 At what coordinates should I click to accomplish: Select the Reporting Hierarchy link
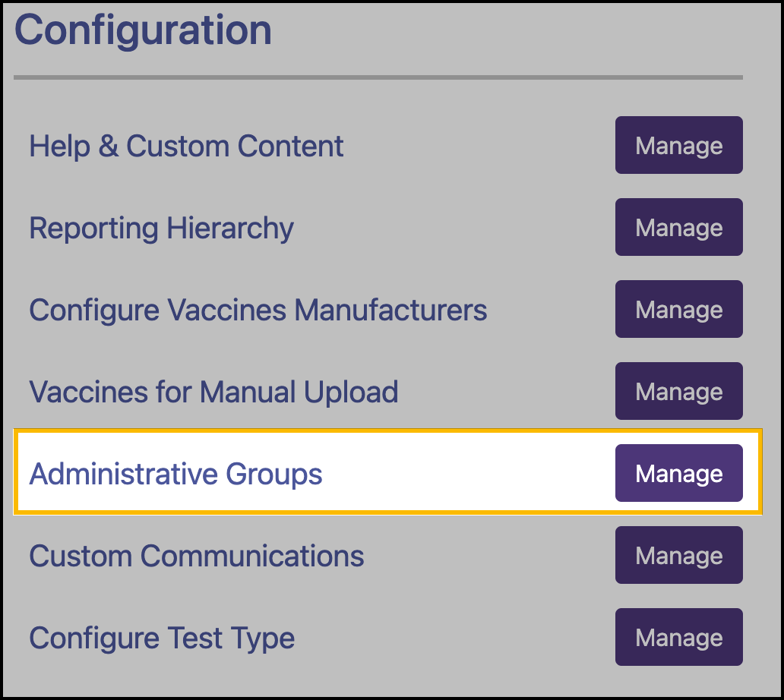(161, 228)
